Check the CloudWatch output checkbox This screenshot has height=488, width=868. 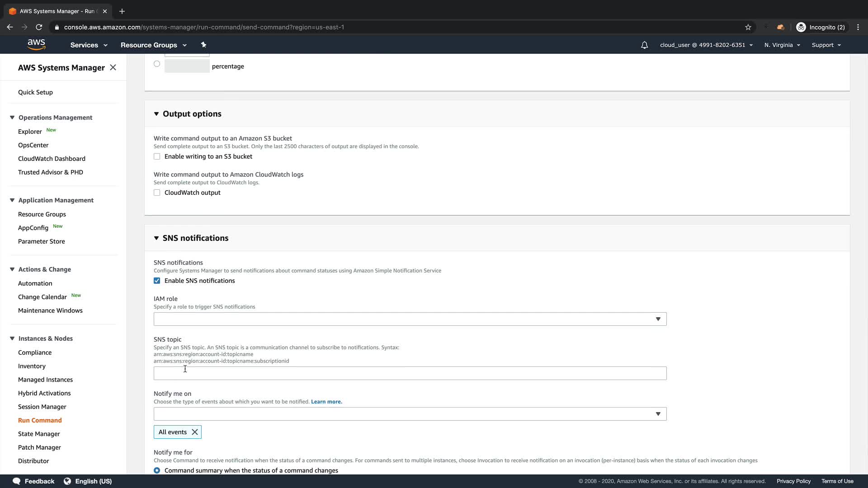tap(157, 192)
